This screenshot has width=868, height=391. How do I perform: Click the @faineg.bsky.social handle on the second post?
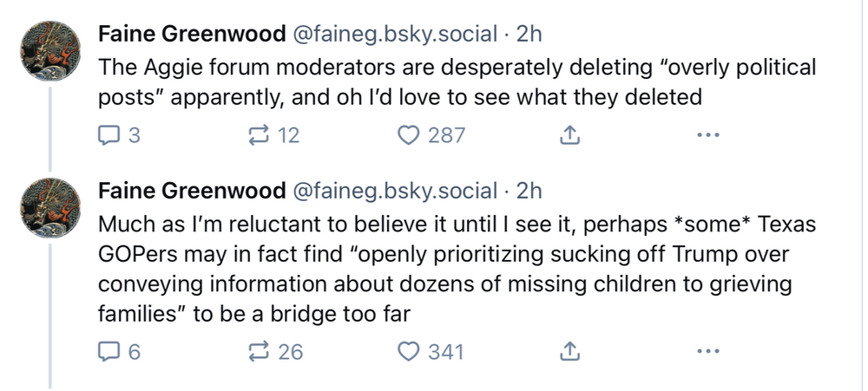tap(396, 191)
